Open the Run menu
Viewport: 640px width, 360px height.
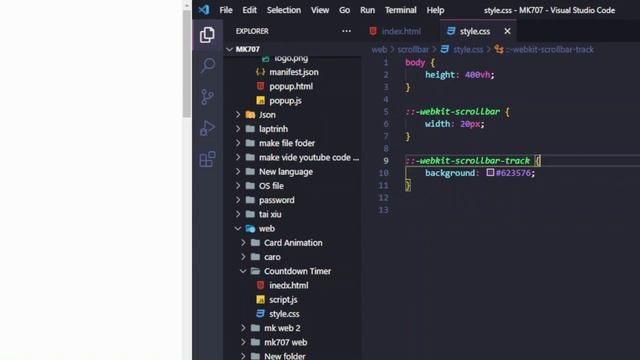click(x=367, y=10)
